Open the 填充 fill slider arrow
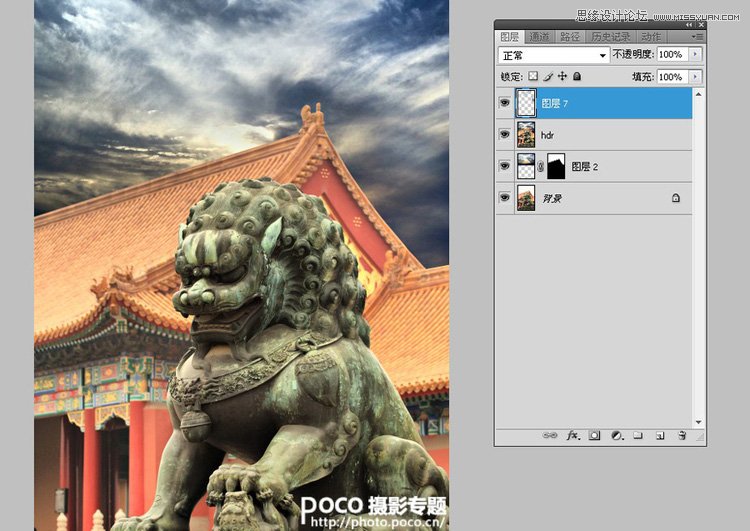This screenshot has width=750, height=531. click(695, 77)
